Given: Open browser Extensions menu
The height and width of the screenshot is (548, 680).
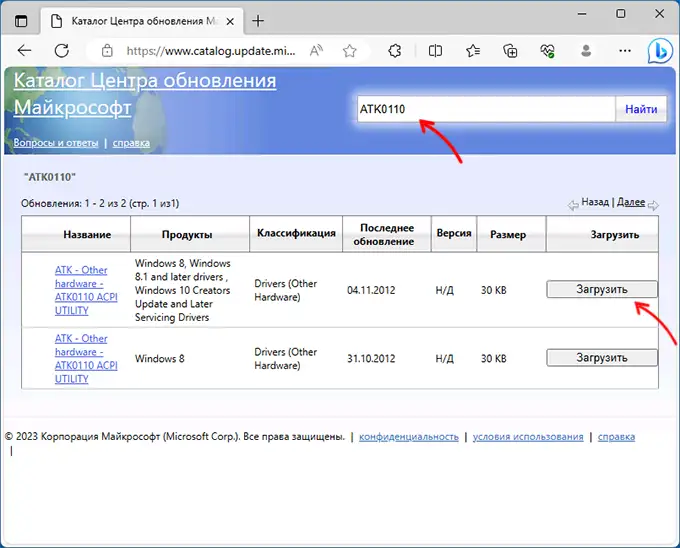Looking at the screenshot, I should coord(395,51).
